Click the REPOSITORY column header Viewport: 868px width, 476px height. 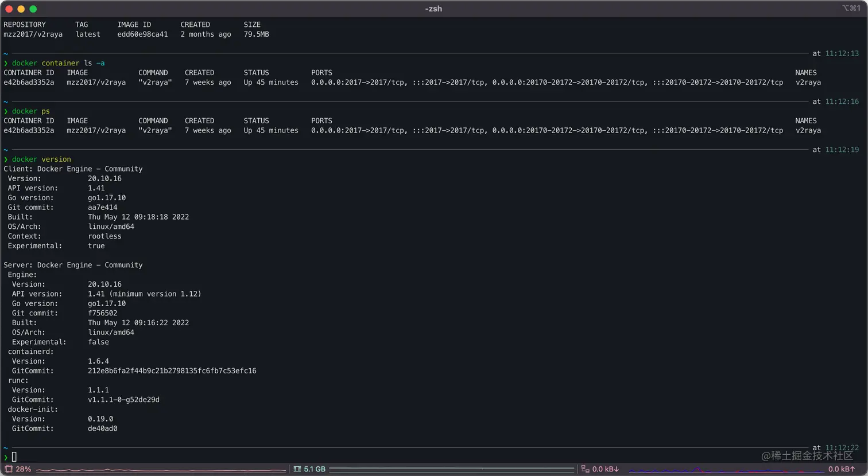click(x=25, y=25)
